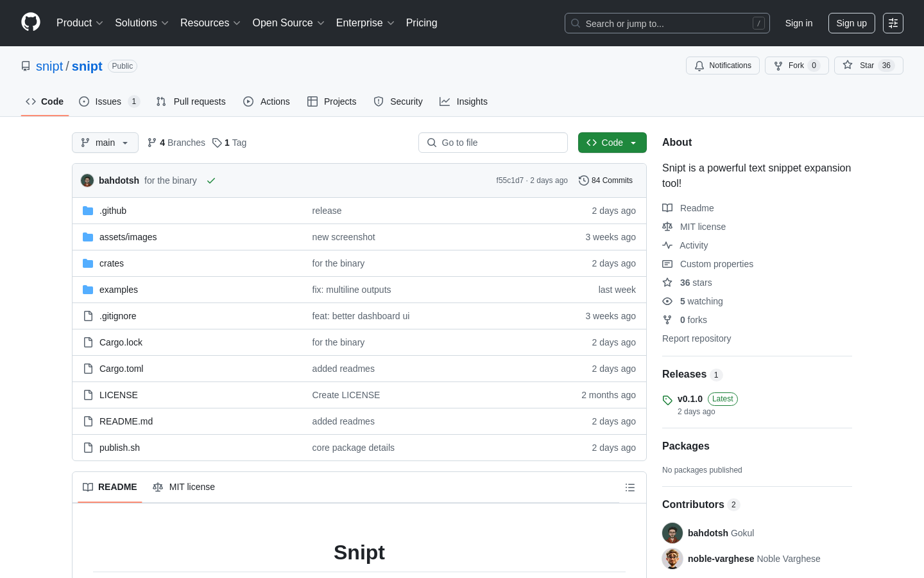Viewport: 924px width, 578px height.
Task: Open the README outline list icon
Action: [x=630, y=487]
